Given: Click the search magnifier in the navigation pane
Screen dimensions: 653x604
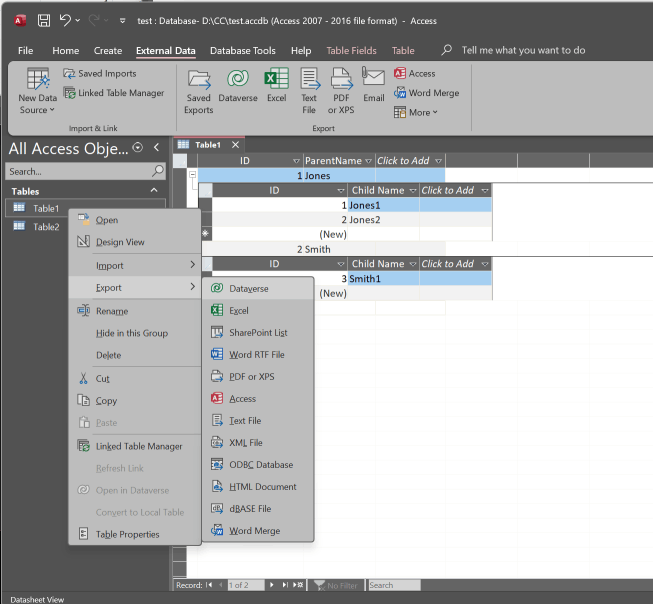Looking at the screenshot, I should pyautogui.click(x=158, y=171).
